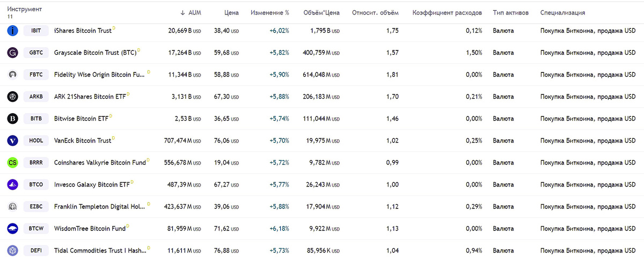The image size is (644, 261).
Task: Sort by the Цена column header
Action: pos(231,12)
